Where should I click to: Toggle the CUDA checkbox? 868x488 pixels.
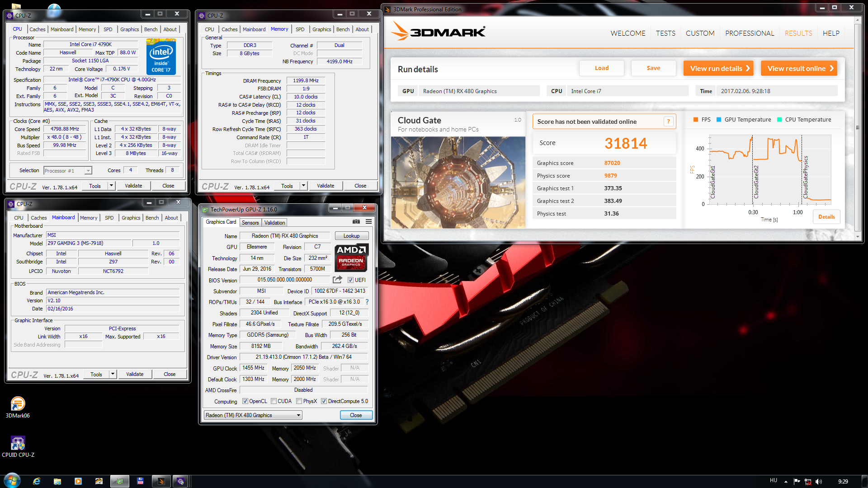(274, 401)
